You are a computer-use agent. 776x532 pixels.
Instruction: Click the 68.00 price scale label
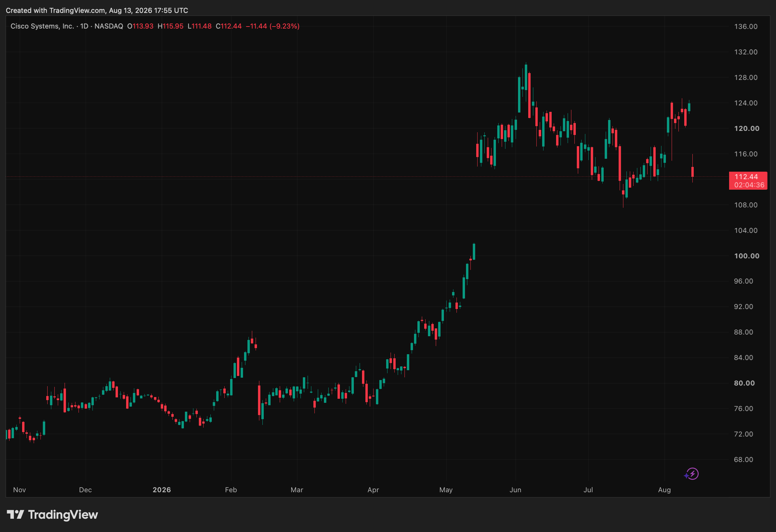(744, 460)
